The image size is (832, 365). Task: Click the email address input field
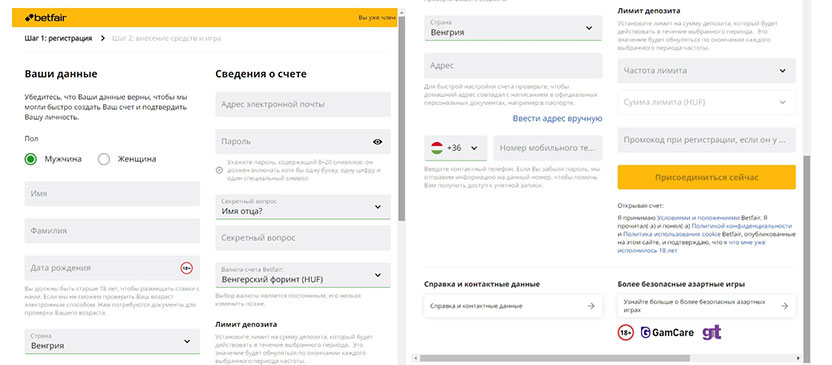303,105
